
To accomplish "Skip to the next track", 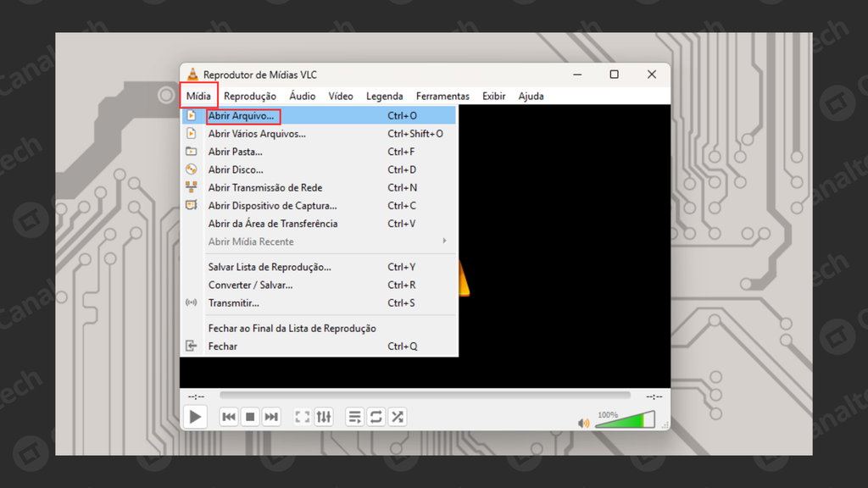I will point(271,417).
